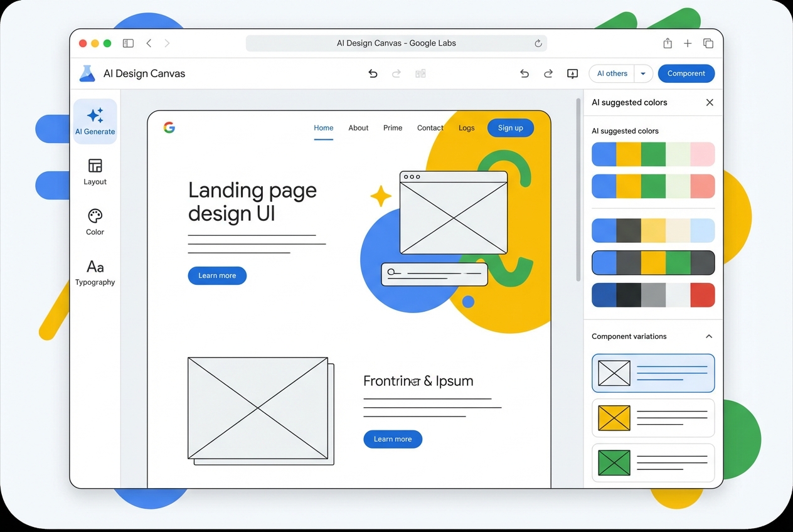Reload the page with refresh icon

[x=538, y=43]
